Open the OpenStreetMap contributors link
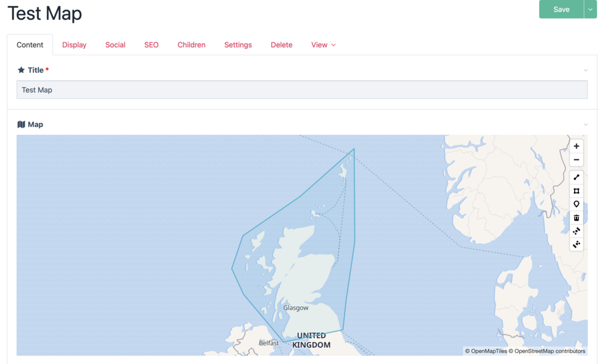 coord(549,351)
